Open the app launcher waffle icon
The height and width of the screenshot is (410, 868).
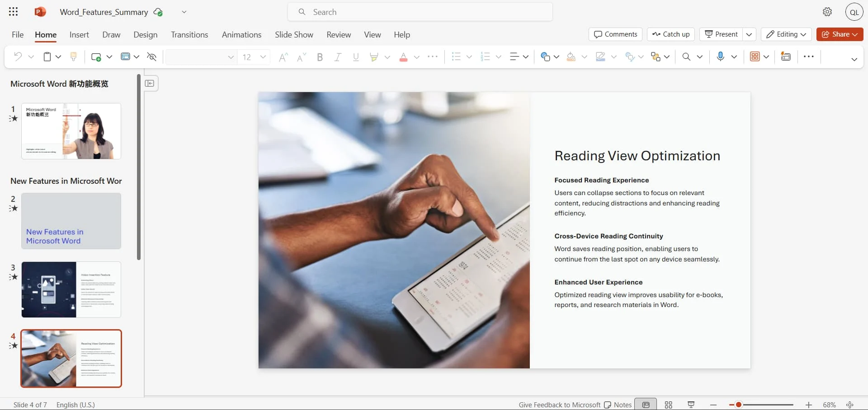(x=14, y=12)
